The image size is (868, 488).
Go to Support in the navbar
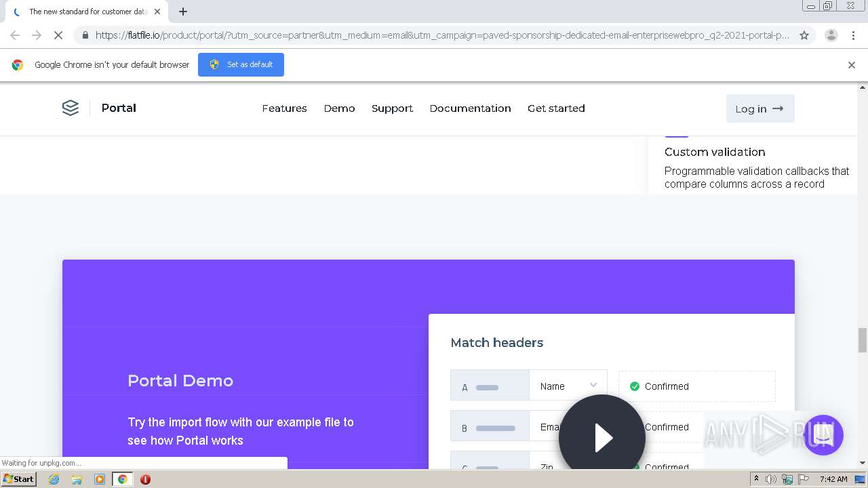[392, 108]
